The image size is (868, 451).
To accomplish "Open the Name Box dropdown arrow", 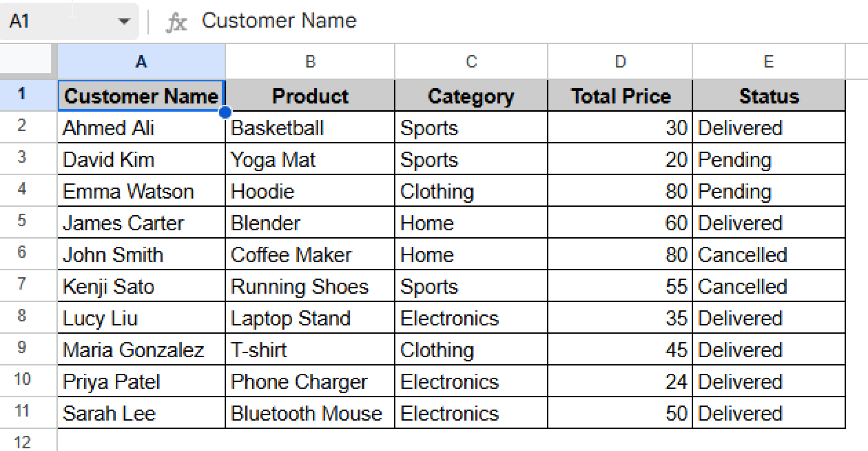I will [x=123, y=20].
